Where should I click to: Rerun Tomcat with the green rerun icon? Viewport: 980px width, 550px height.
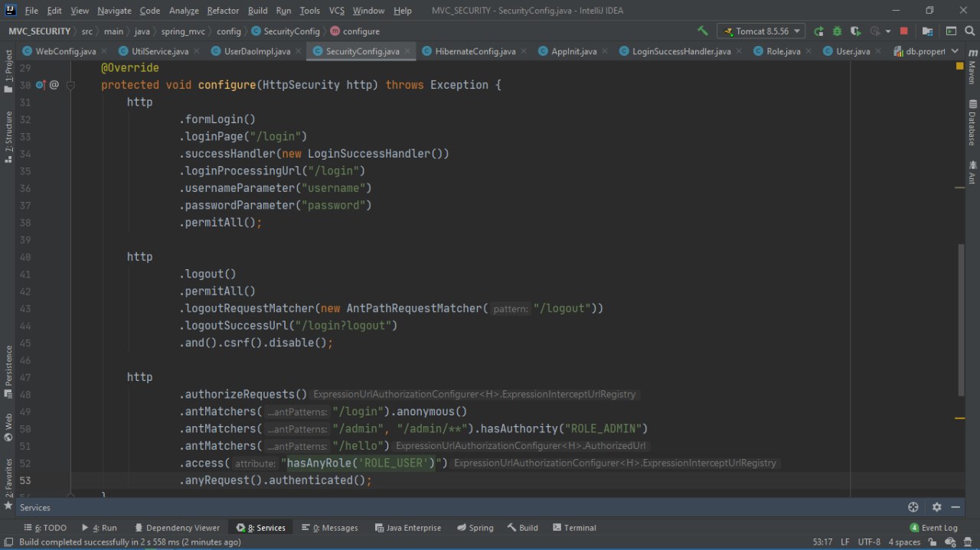pyautogui.click(x=819, y=31)
